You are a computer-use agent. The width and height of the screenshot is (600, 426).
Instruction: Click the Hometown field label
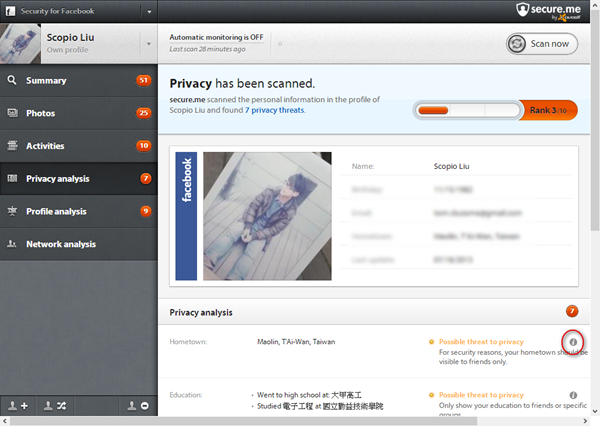point(188,342)
